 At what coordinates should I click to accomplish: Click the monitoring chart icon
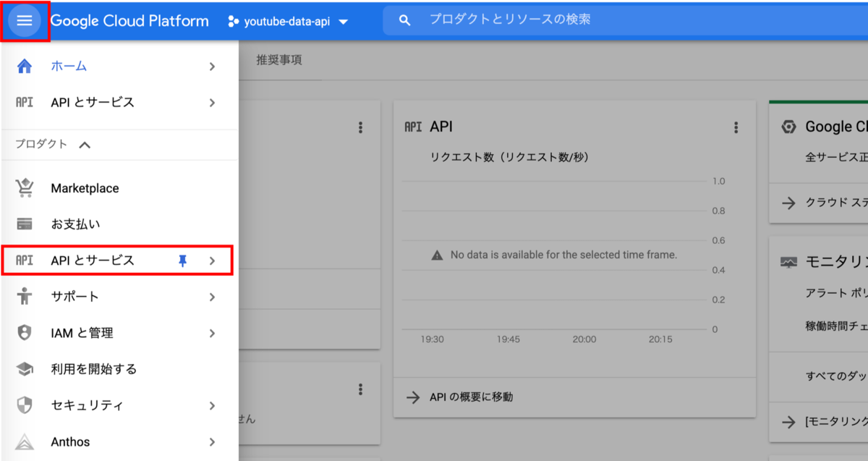tap(788, 262)
